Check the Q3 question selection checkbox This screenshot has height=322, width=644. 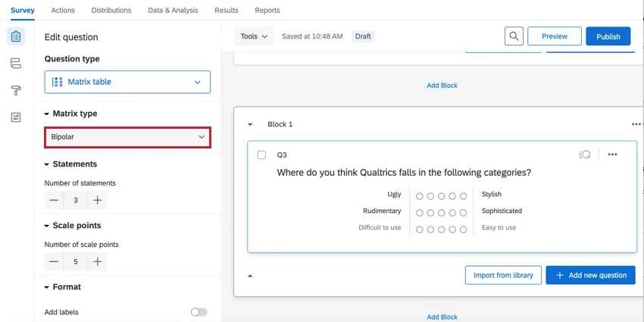click(x=261, y=155)
